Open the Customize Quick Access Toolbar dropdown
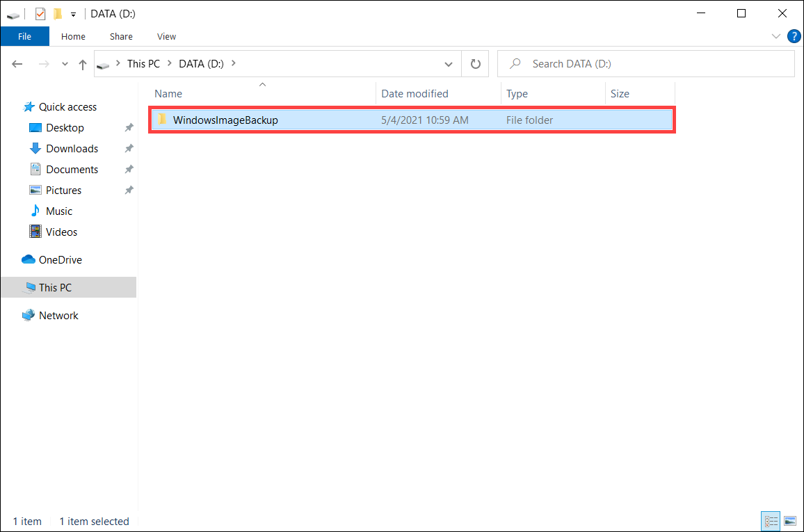 coord(72,13)
